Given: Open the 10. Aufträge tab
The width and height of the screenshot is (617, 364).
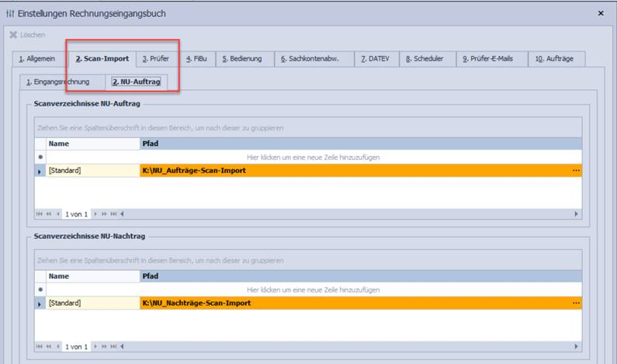Looking at the screenshot, I should click(554, 59).
